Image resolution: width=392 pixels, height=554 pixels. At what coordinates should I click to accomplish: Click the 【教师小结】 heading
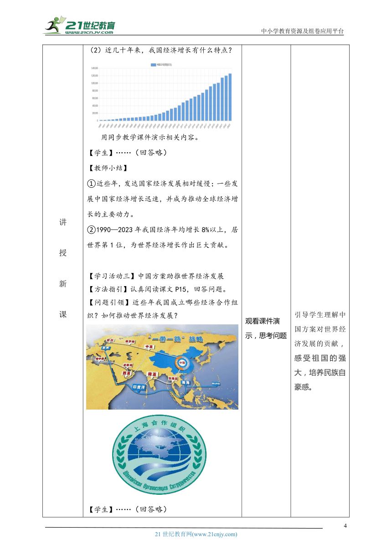(108, 168)
